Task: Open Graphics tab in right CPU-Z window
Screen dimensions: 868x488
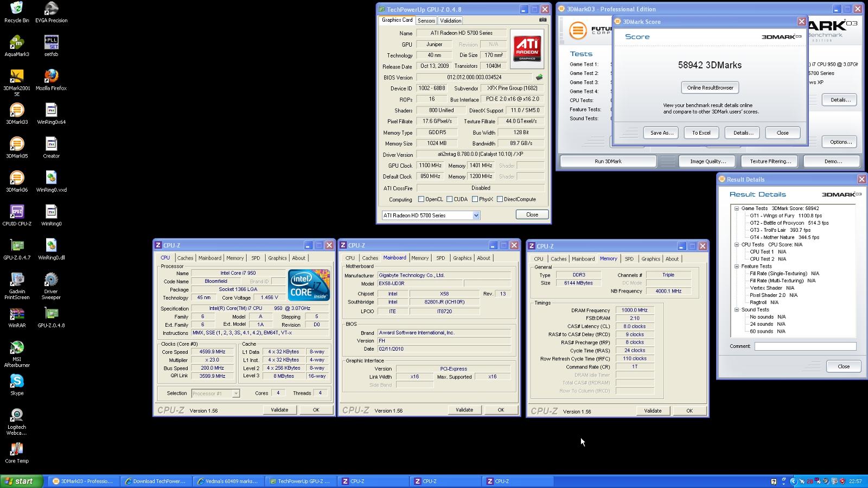Action: pos(650,259)
